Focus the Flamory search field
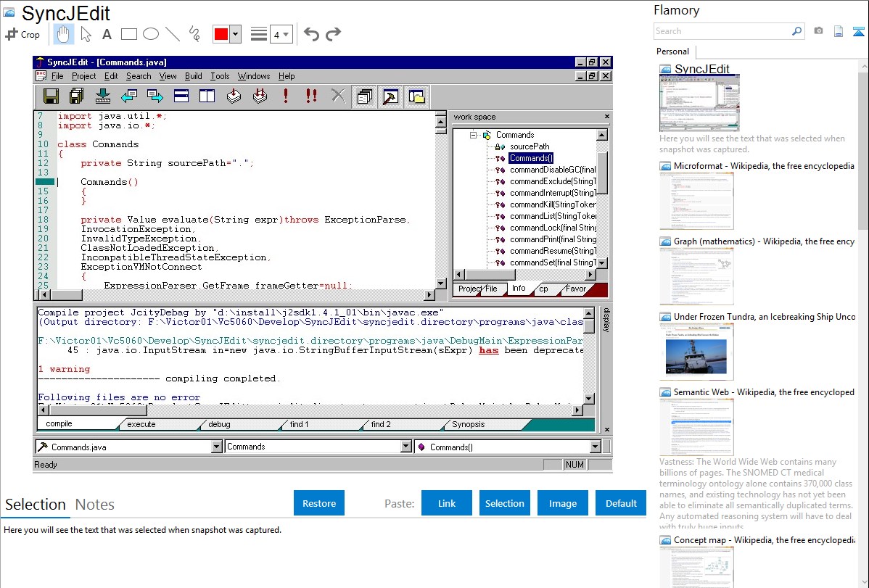 click(722, 31)
